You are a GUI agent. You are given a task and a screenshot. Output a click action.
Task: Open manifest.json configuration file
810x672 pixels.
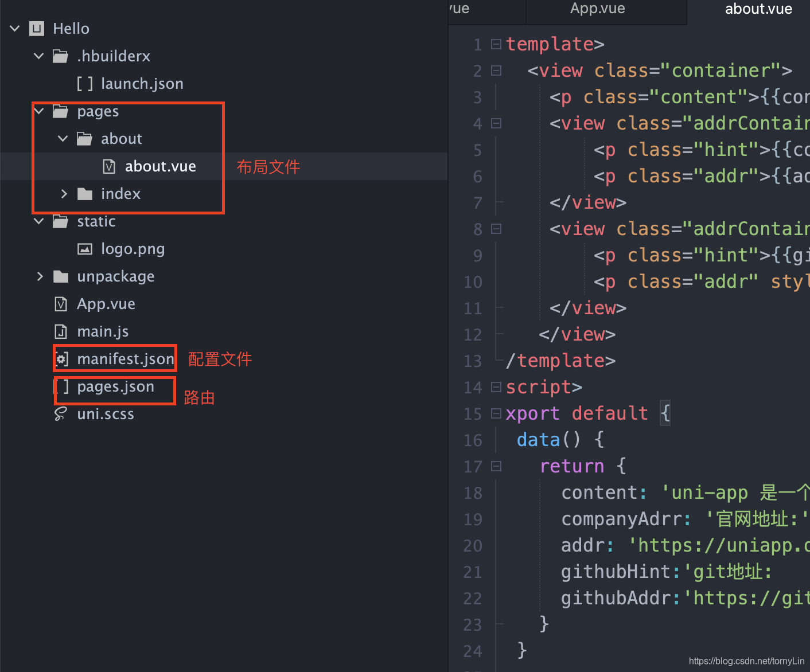point(126,359)
